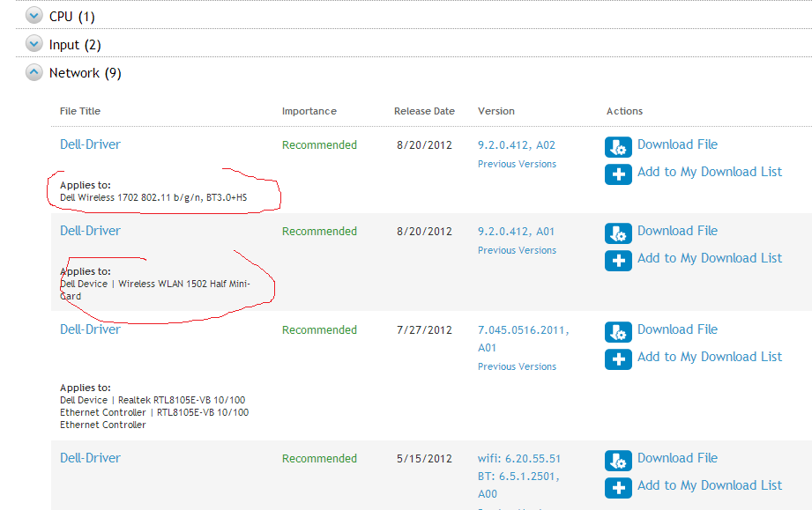This screenshot has height=510, width=812.
Task: Expand the Input (2) category
Action: [34, 44]
